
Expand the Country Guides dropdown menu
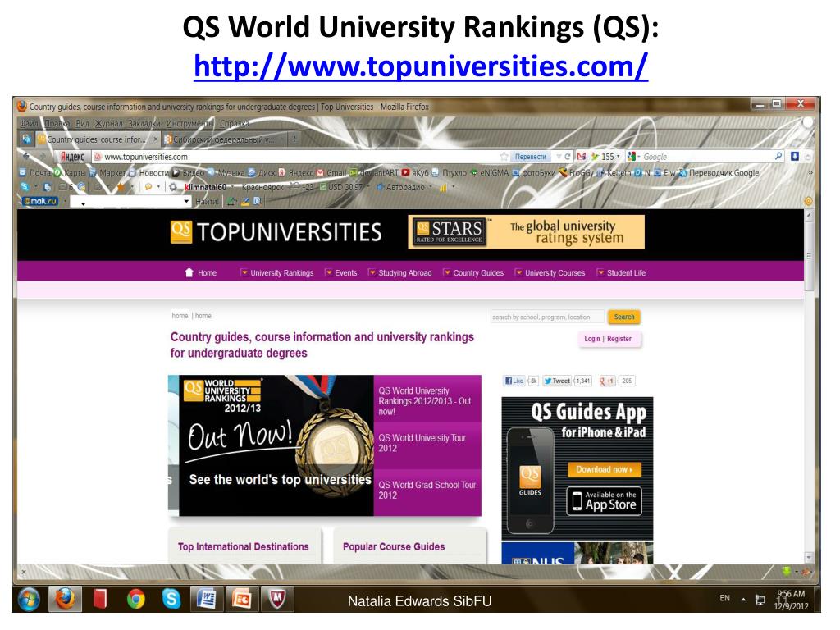tap(447, 272)
